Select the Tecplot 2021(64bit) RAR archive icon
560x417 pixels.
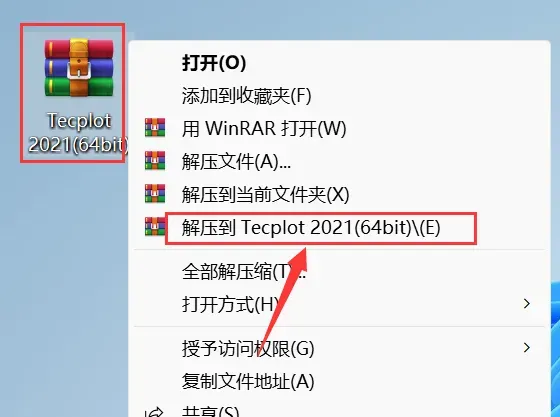click(79, 68)
